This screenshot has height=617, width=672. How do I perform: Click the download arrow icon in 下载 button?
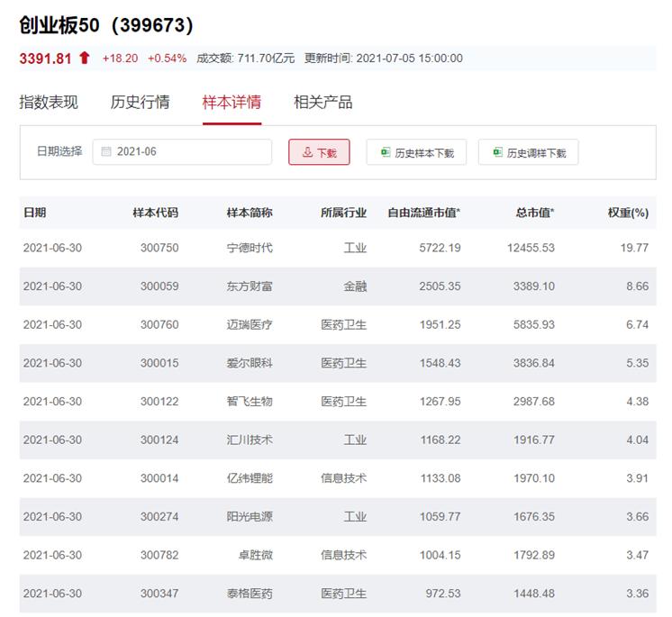308,152
